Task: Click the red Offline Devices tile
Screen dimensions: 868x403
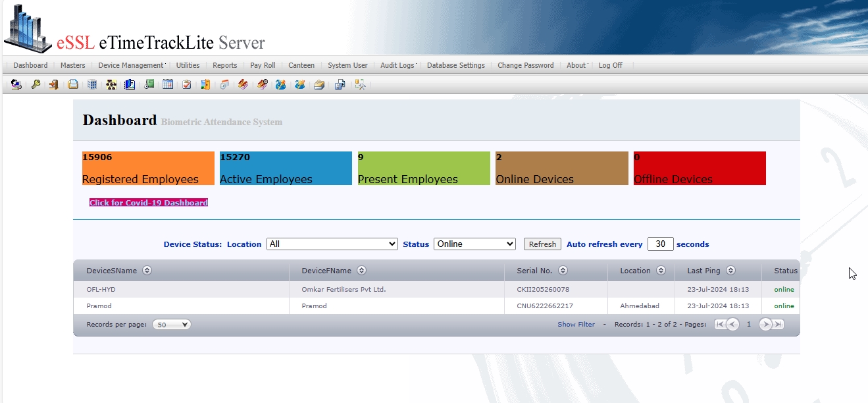Action: pyautogui.click(x=700, y=168)
